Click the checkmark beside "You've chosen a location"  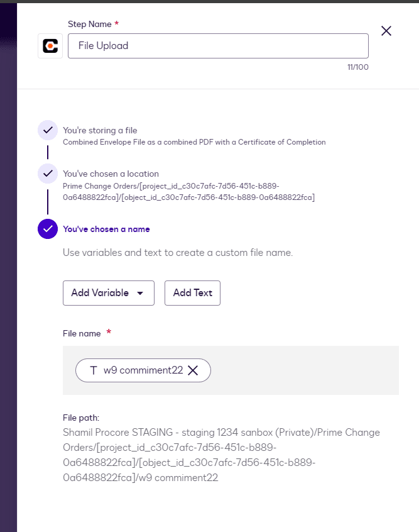(x=48, y=174)
